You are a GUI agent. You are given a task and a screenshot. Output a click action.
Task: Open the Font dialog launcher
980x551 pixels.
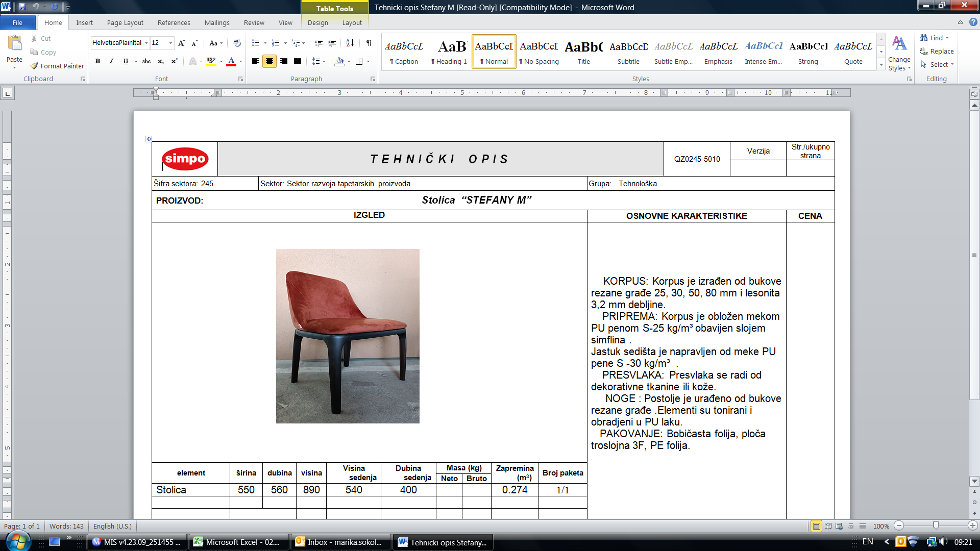coord(241,79)
